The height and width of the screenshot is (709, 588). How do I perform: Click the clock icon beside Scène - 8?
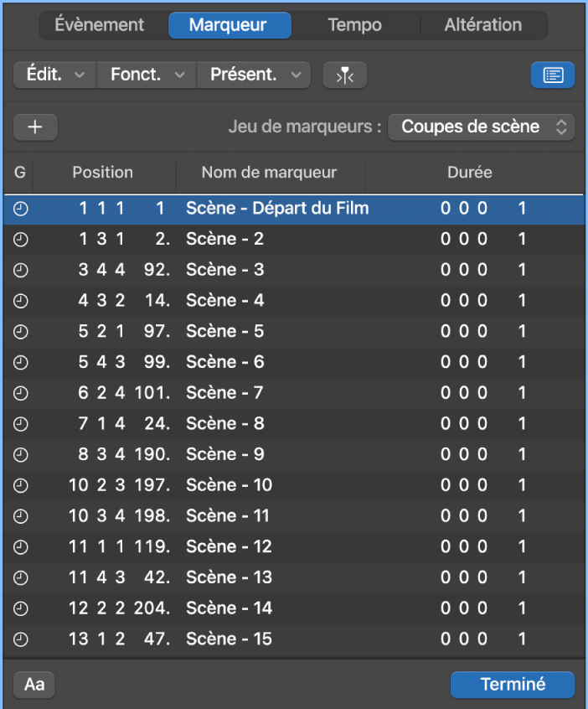(x=20, y=423)
